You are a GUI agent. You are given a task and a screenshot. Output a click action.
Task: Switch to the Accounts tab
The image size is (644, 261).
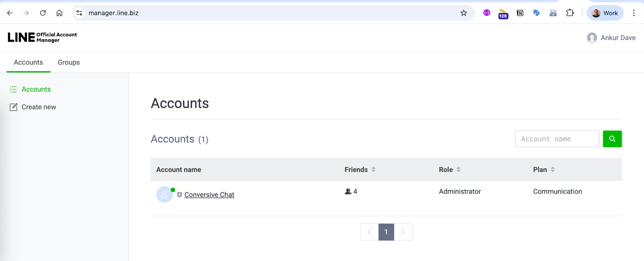28,62
